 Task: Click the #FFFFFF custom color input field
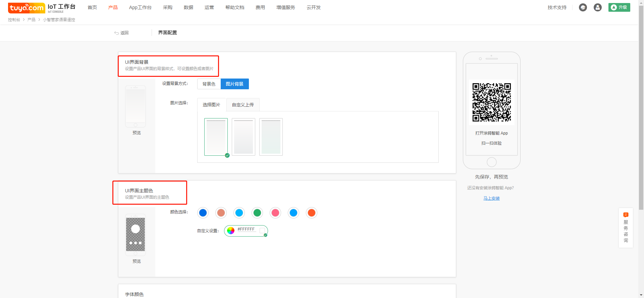pyautogui.click(x=247, y=230)
